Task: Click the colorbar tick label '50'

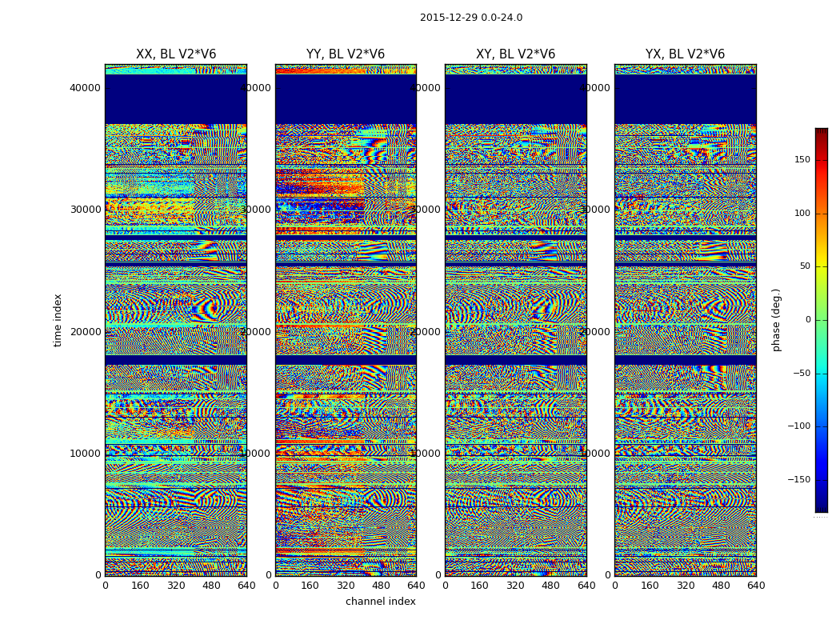Action: click(805, 266)
